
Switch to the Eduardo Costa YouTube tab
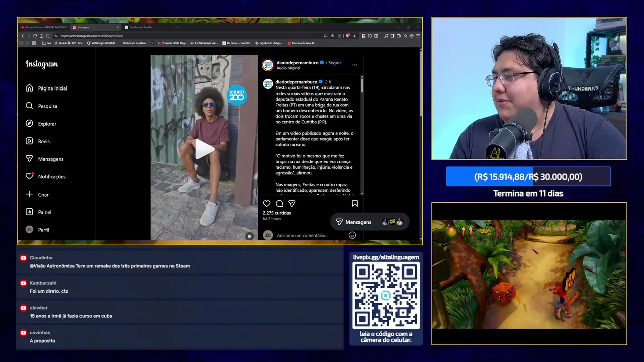coord(44,27)
